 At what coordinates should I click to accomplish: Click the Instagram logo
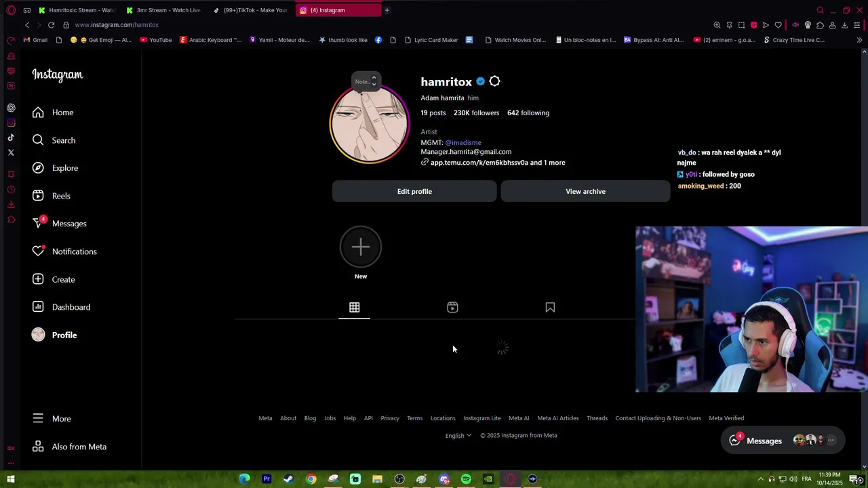pos(58,75)
